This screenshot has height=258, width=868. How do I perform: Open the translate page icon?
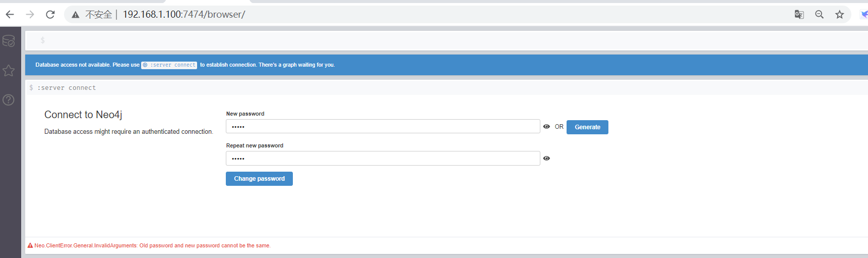pyautogui.click(x=799, y=14)
